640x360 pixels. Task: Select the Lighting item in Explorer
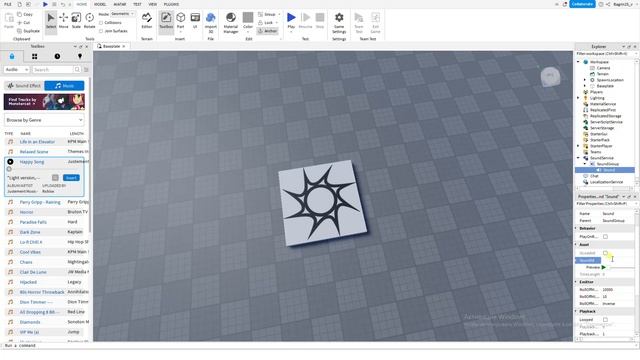click(597, 98)
